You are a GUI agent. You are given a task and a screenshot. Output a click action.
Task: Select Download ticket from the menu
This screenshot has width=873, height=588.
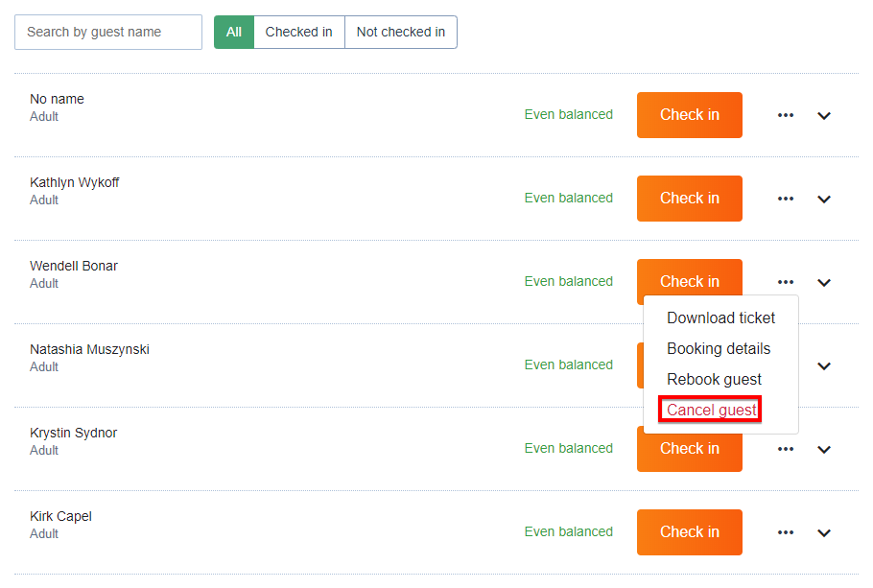(721, 318)
